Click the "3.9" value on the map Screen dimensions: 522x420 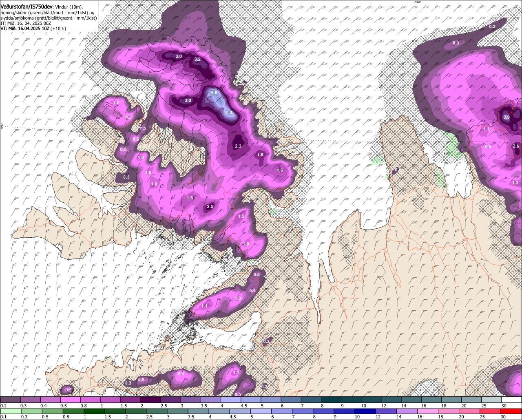pyautogui.click(x=507, y=117)
